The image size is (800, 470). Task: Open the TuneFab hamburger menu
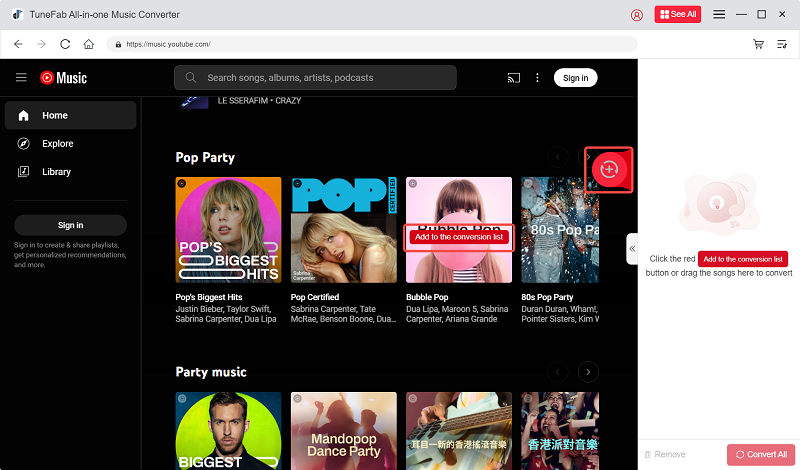719,14
